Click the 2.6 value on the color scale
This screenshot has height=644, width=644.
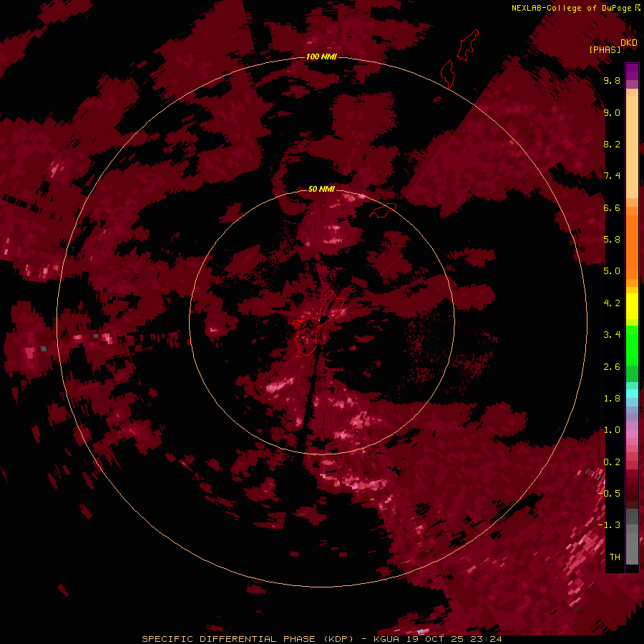coord(612,367)
